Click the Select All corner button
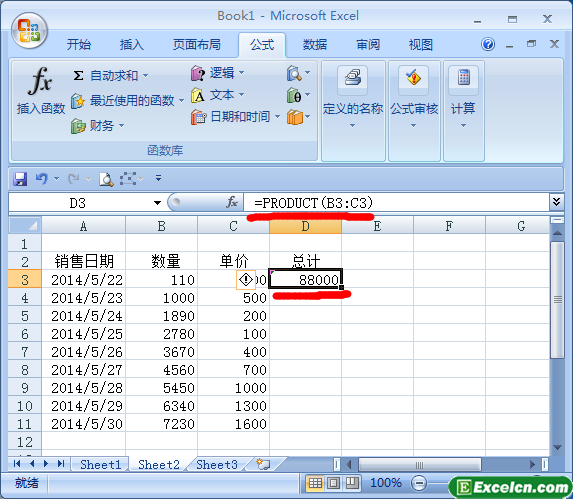573x499 pixels. pos(25,225)
